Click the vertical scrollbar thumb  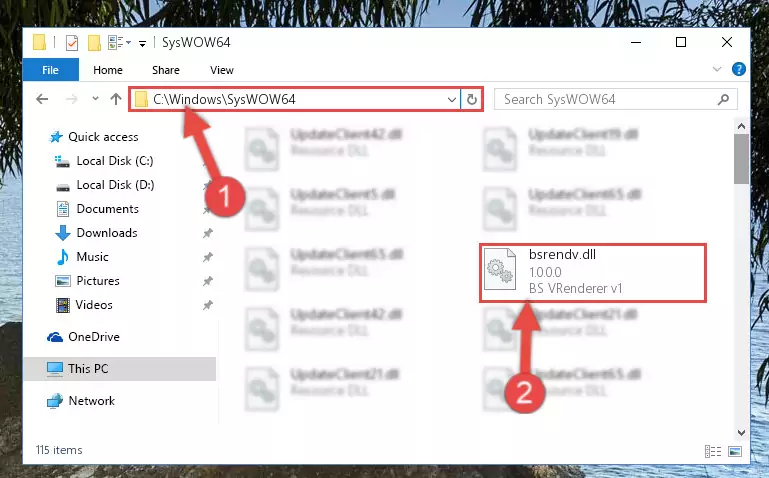[742, 158]
